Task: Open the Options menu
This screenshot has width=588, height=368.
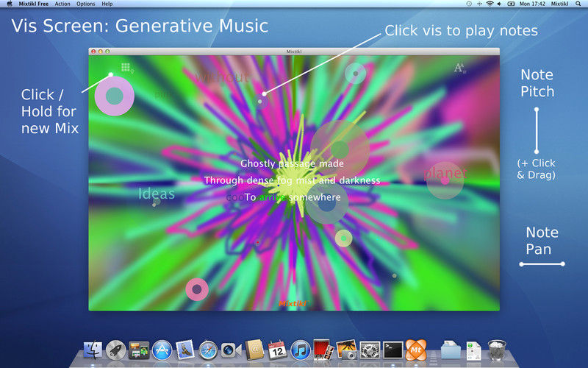Action: (85, 4)
